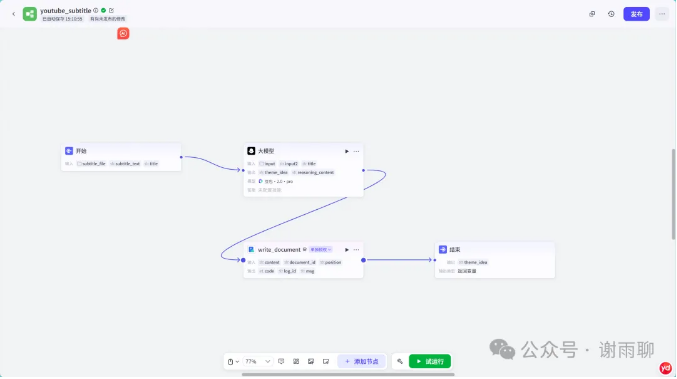Open the 77% zoom level dropdown
Image resolution: width=677 pixels, height=379 pixels.
pyautogui.click(x=258, y=361)
